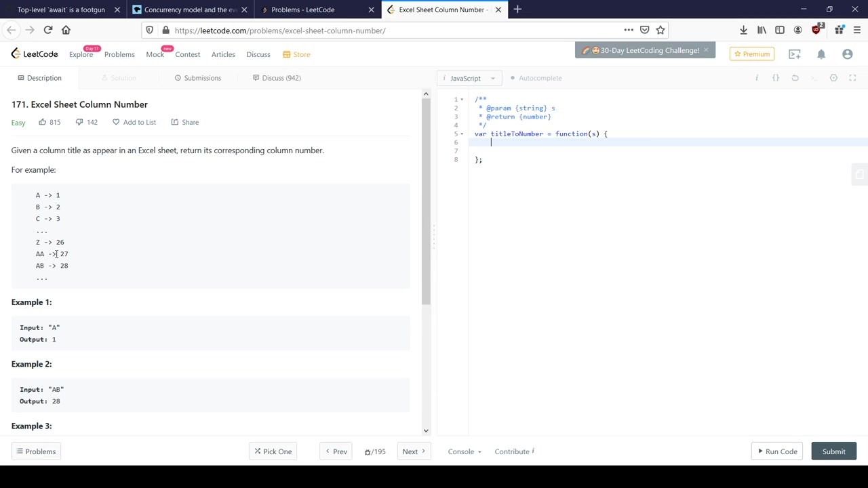Open the LeetCode playground icon
The image size is (868, 488).
pyautogui.click(x=795, y=54)
